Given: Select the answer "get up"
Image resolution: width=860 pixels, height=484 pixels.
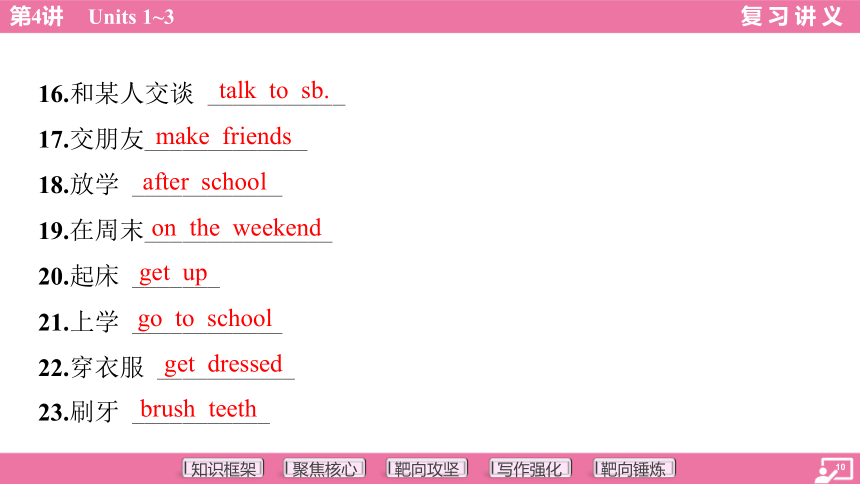Looking at the screenshot, I should point(173,274).
